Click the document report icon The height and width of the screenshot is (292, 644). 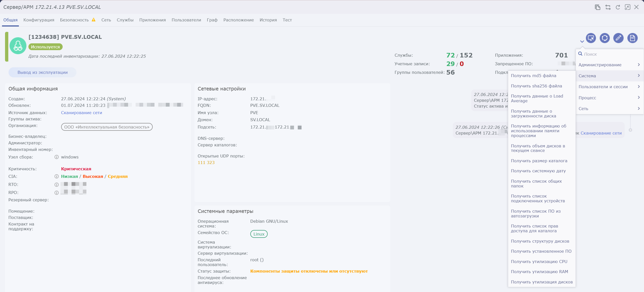[632, 38]
